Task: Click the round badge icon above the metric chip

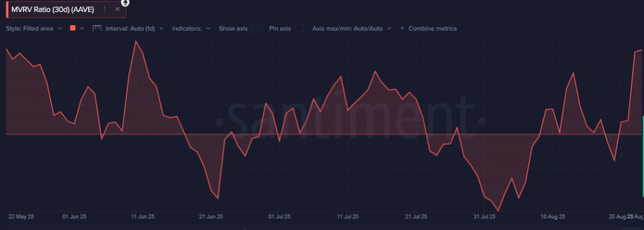Action: tap(125, 3)
